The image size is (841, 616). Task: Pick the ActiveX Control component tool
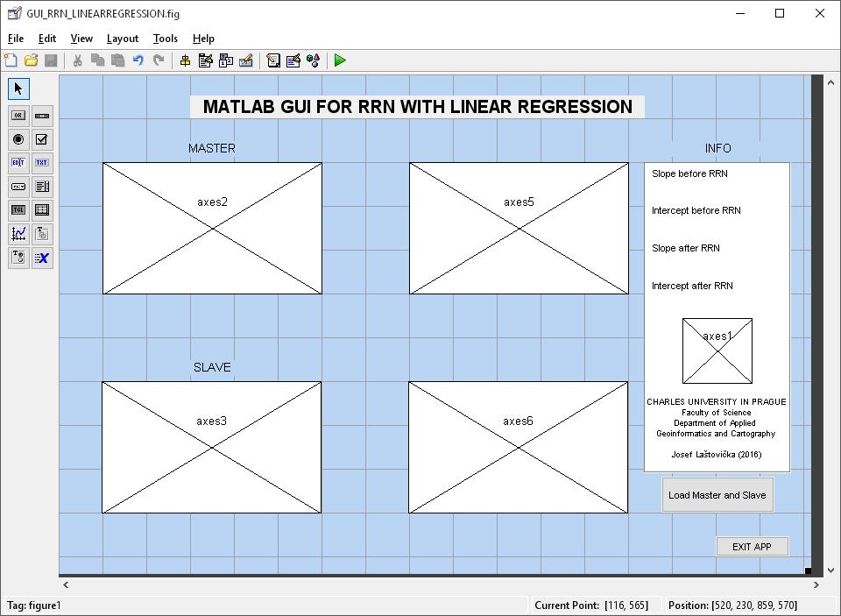(x=42, y=258)
